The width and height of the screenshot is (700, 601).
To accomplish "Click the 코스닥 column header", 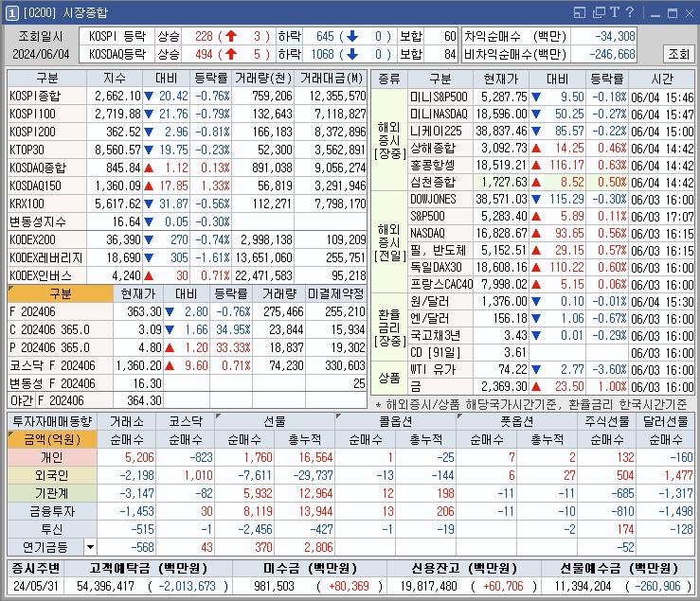I will [186, 421].
